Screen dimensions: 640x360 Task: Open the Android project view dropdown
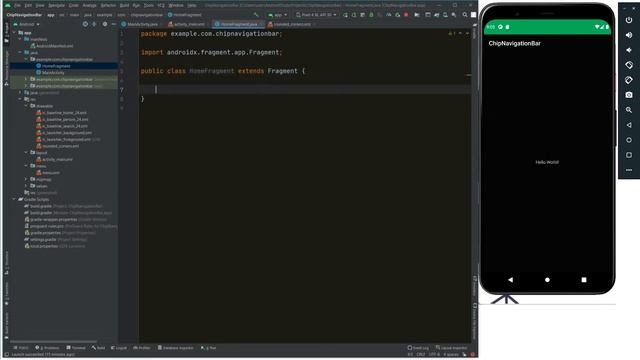tap(27, 24)
